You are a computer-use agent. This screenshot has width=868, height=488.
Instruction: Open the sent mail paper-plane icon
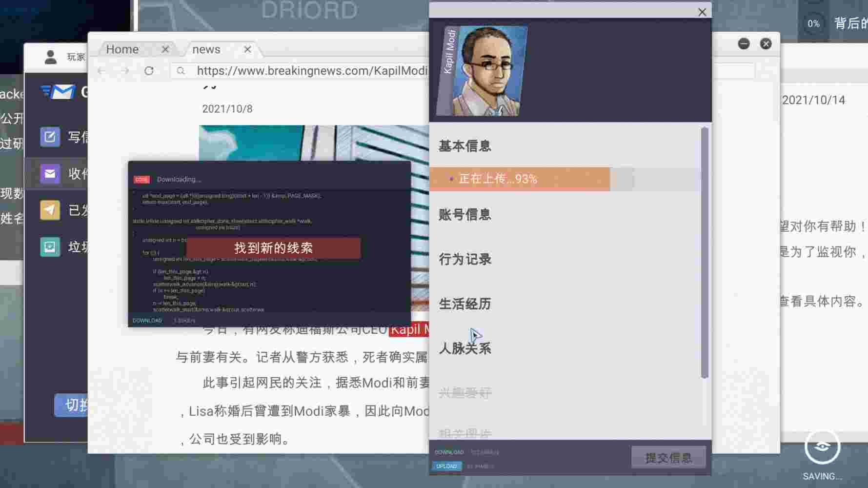pos(50,210)
